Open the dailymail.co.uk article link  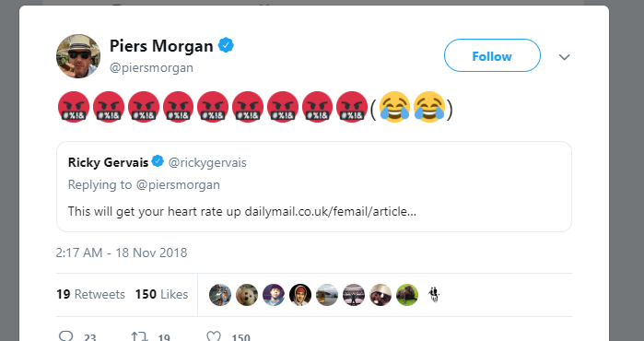tap(330, 212)
